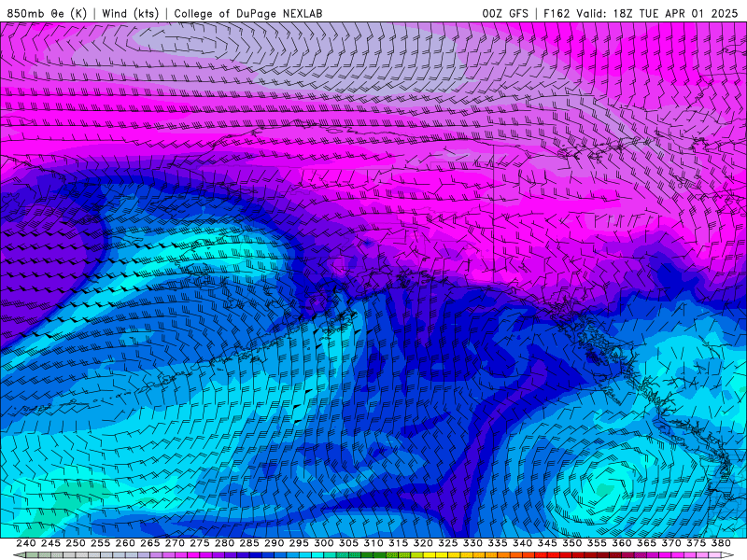Viewport: 747px width, 560px height.
Task: Click the 320 value on the color scale
Action: click(x=423, y=543)
